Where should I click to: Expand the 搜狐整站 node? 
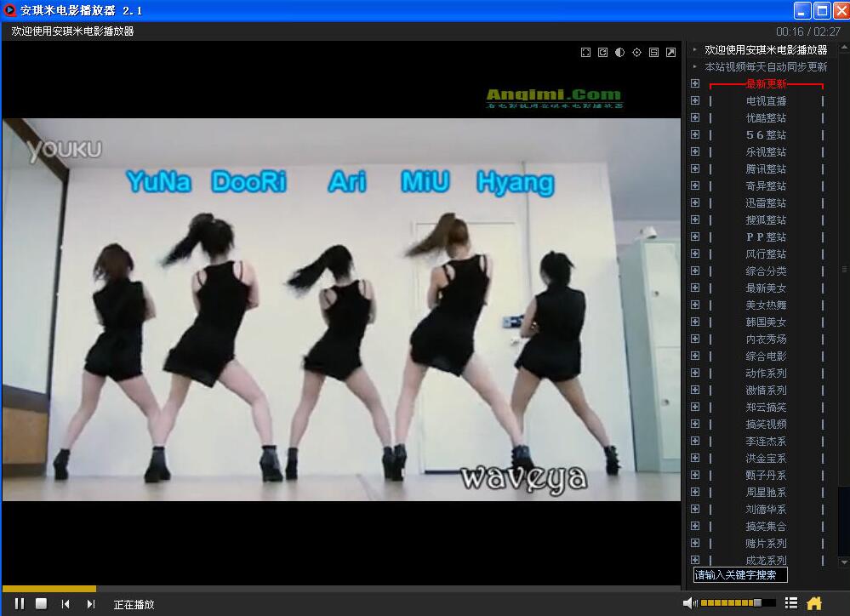(695, 220)
